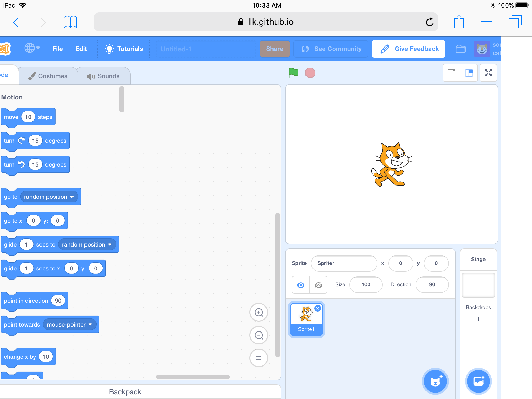Viewport: 532px width, 399px height.
Task: Show all Safari tabs
Action: pos(515,22)
